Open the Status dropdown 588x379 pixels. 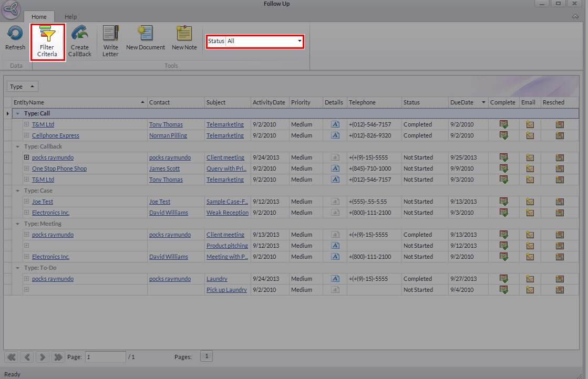[x=300, y=41]
